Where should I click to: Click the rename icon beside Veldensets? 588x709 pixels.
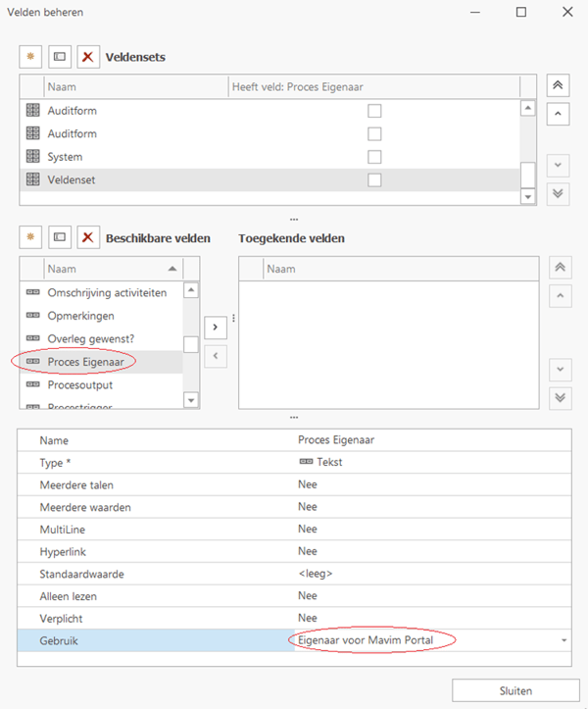[x=60, y=57]
